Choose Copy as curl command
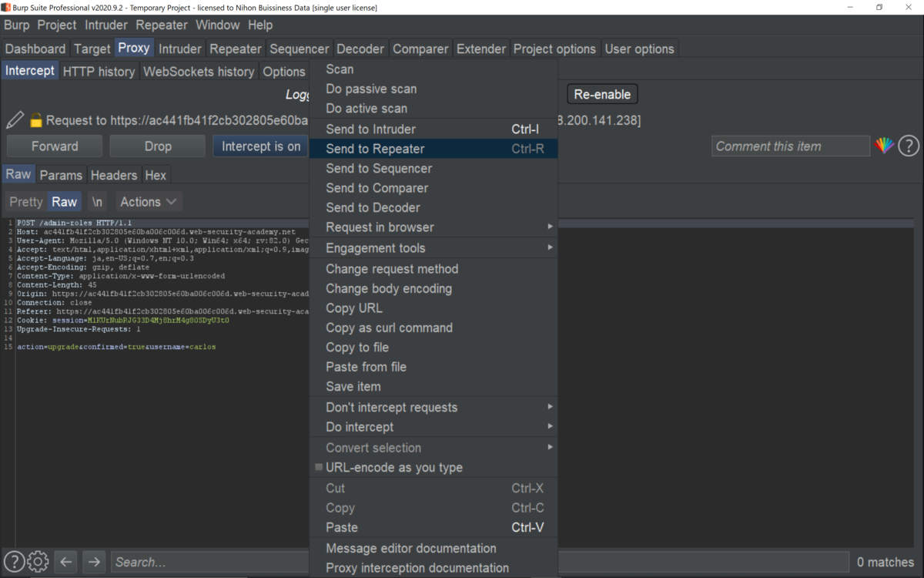This screenshot has height=578, width=924. pyautogui.click(x=433, y=328)
